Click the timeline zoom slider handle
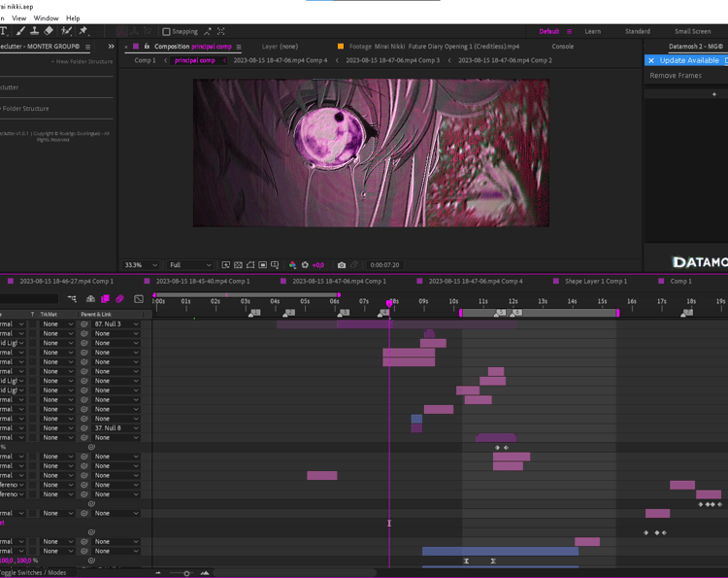The width and height of the screenshot is (728, 578). (x=186, y=573)
